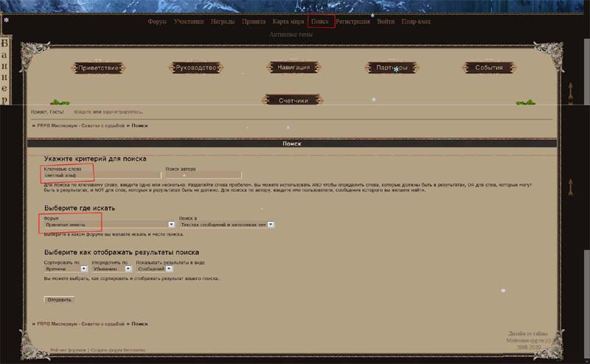The width and height of the screenshot is (590, 364).
Task: Open the Партнеры banner button
Action: pyautogui.click(x=392, y=68)
